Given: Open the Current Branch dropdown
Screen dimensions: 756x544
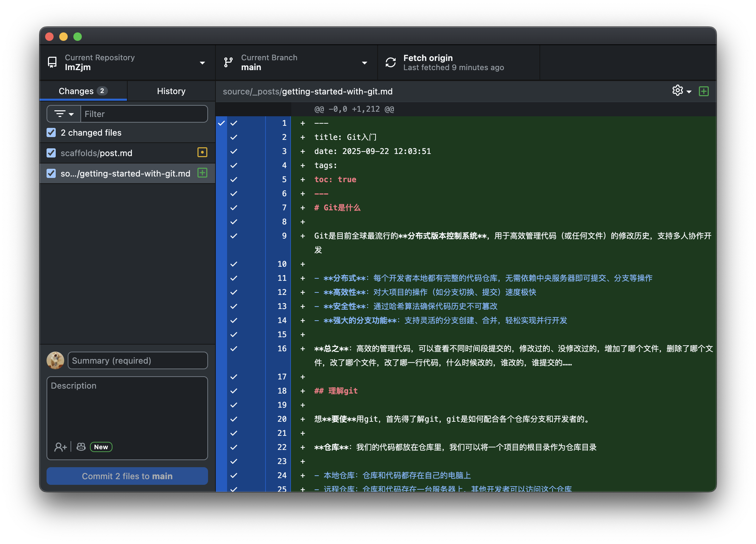Looking at the screenshot, I should pos(365,62).
